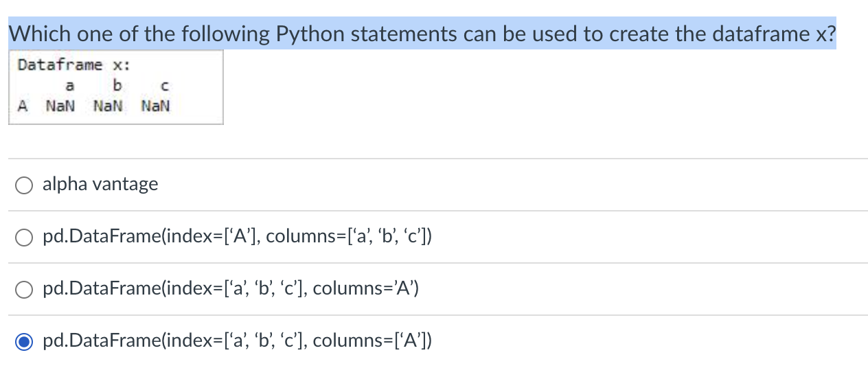Click the 'alpha vantage' answer label
This screenshot has width=868, height=379.
point(100,184)
